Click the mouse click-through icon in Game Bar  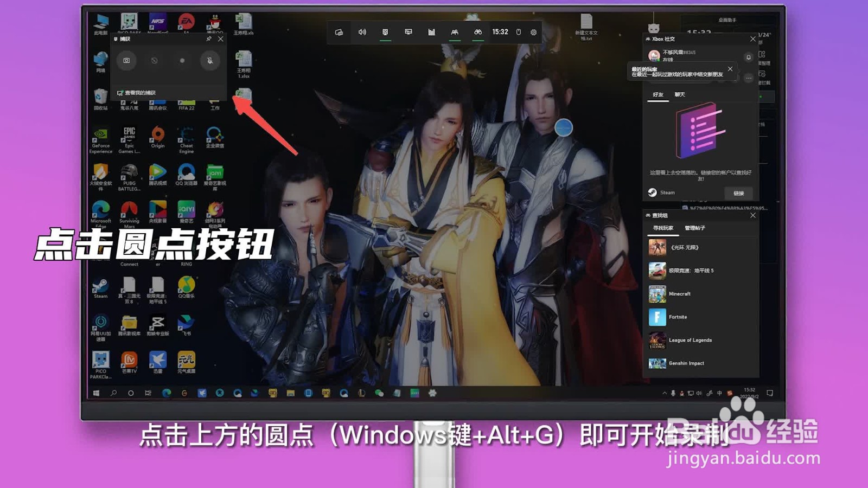(519, 32)
